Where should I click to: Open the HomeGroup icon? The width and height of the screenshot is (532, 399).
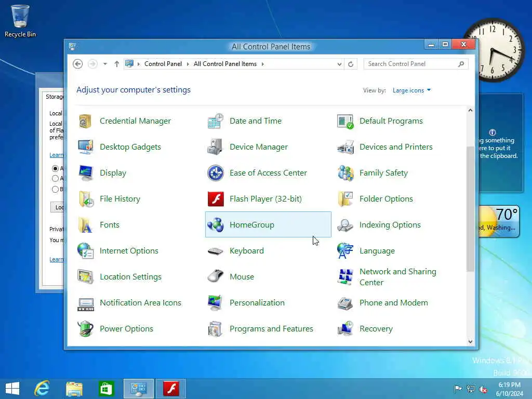pos(216,225)
